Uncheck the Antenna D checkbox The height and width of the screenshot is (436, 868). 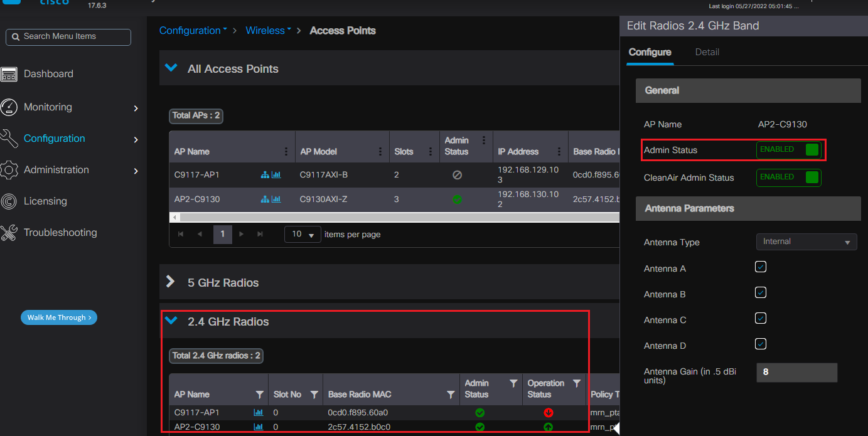click(x=761, y=344)
